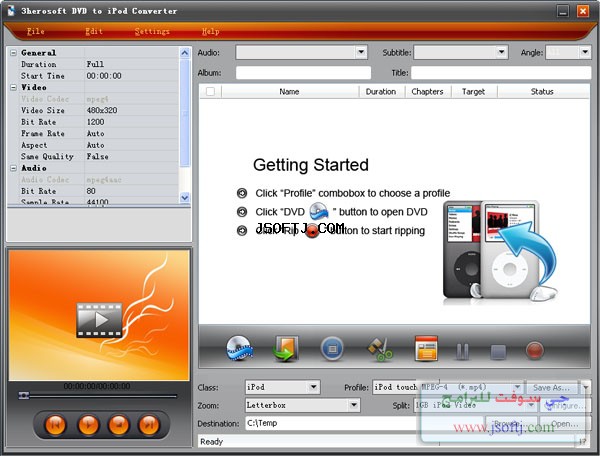Image resolution: width=600 pixels, height=456 pixels.
Task: Open the Help menu
Action: point(210,31)
